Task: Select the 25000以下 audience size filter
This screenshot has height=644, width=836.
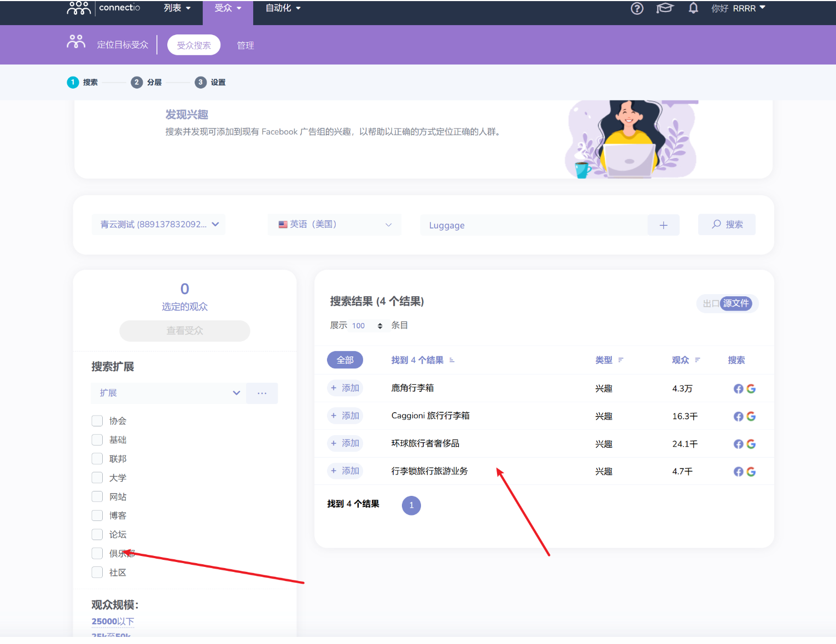Action: click(113, 621)
